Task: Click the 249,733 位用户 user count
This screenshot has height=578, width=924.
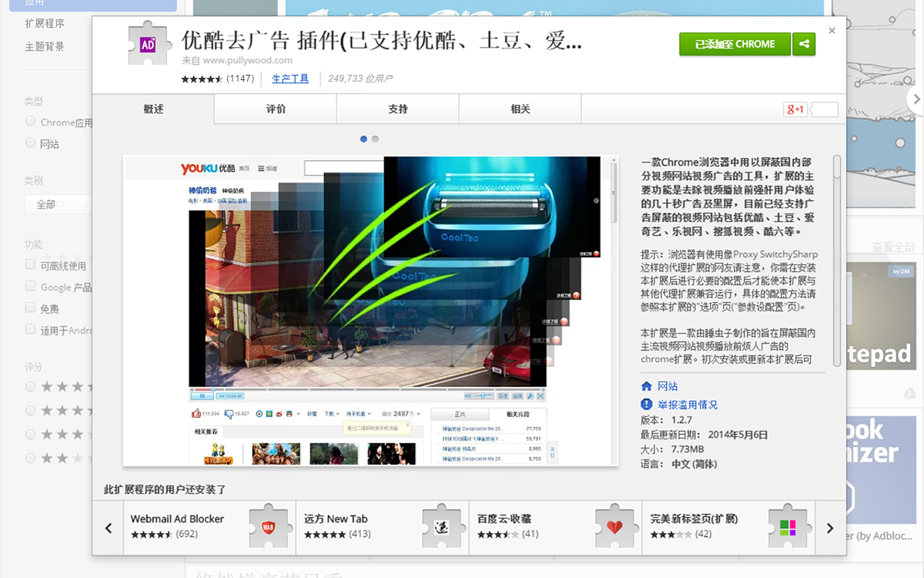Action: click(x=360, y=79)
